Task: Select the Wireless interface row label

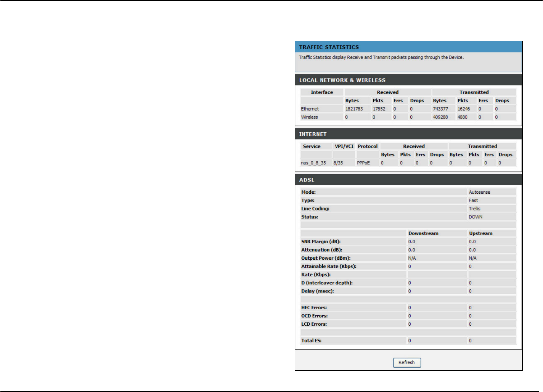Action: pos(309,117)
